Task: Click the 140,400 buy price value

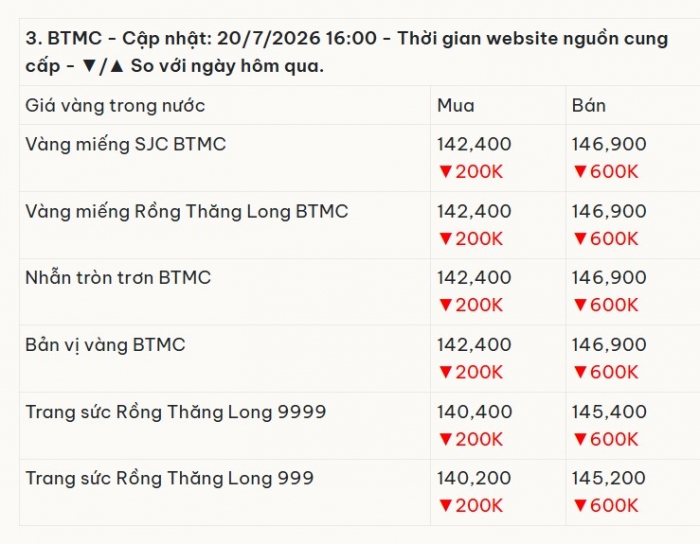Action: click(474, 412)
